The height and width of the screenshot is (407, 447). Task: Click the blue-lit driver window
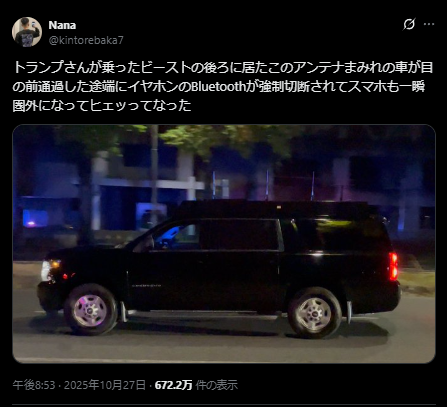coord(176,237)
